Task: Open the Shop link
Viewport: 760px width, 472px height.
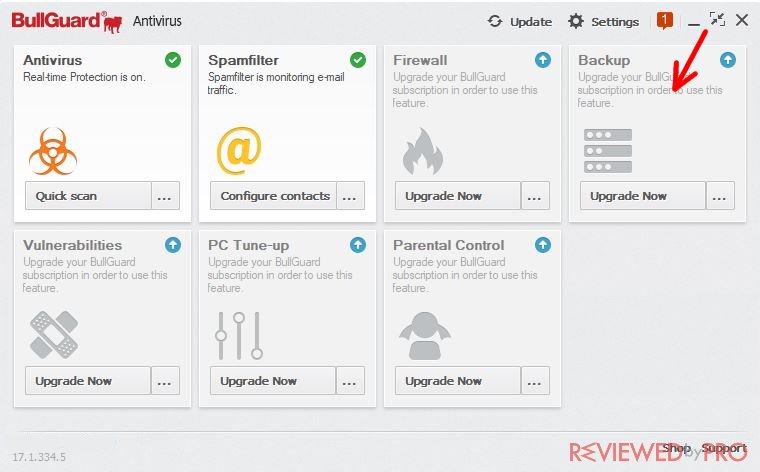Action: point(677,448)
